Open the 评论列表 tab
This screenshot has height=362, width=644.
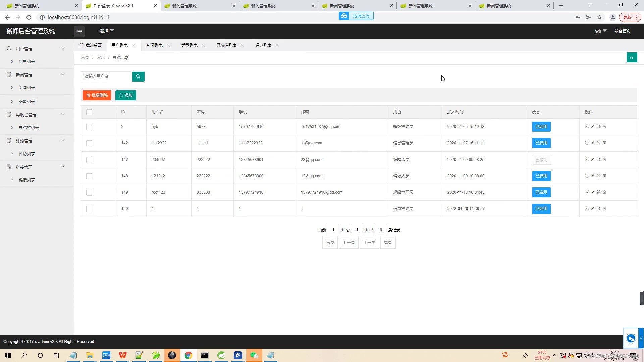263,45
